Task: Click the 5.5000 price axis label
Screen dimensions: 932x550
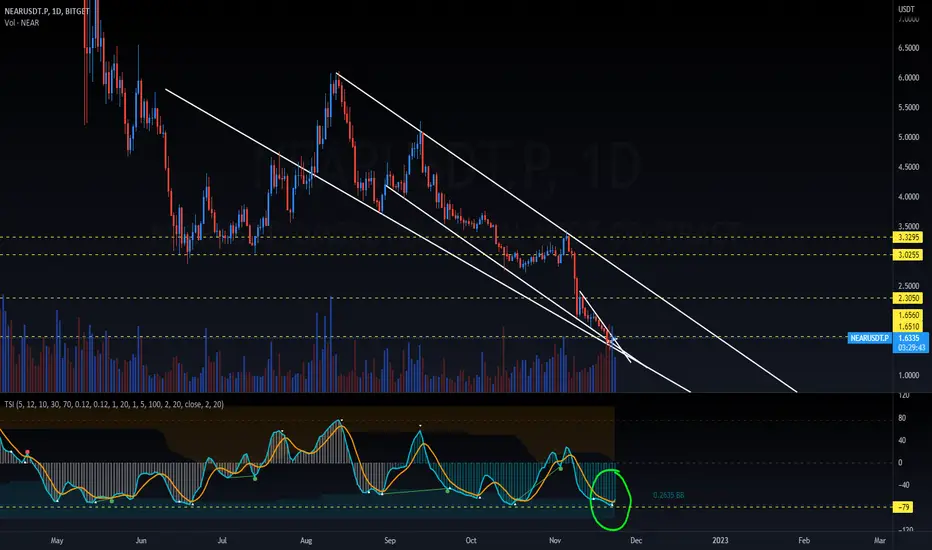Action: pyautogui.click(x=908, y=108)
